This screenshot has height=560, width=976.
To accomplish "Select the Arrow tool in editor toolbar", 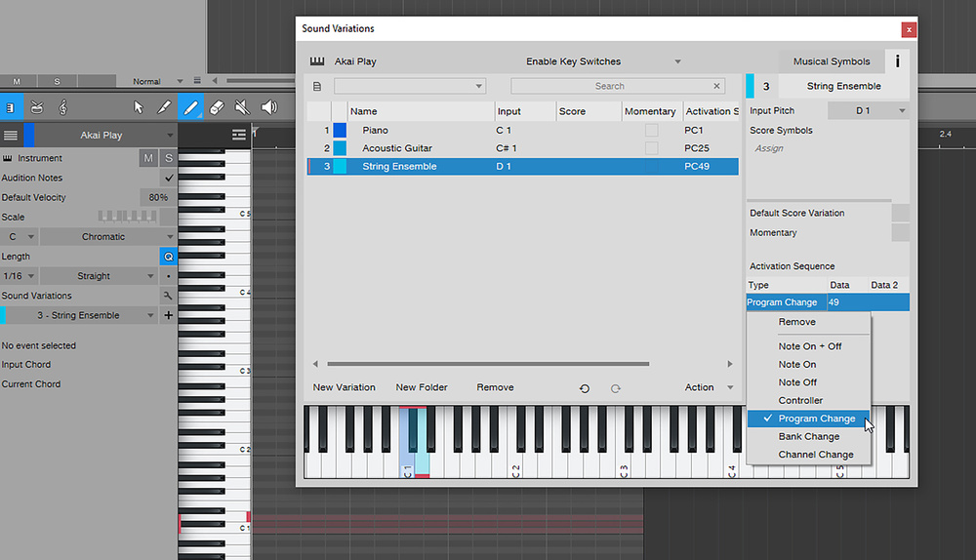I will click(138, 107).
